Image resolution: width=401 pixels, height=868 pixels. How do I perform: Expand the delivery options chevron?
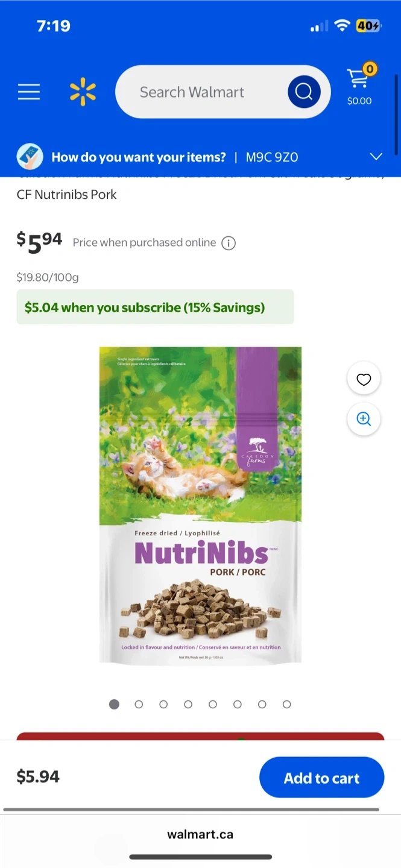click(376, 157)
